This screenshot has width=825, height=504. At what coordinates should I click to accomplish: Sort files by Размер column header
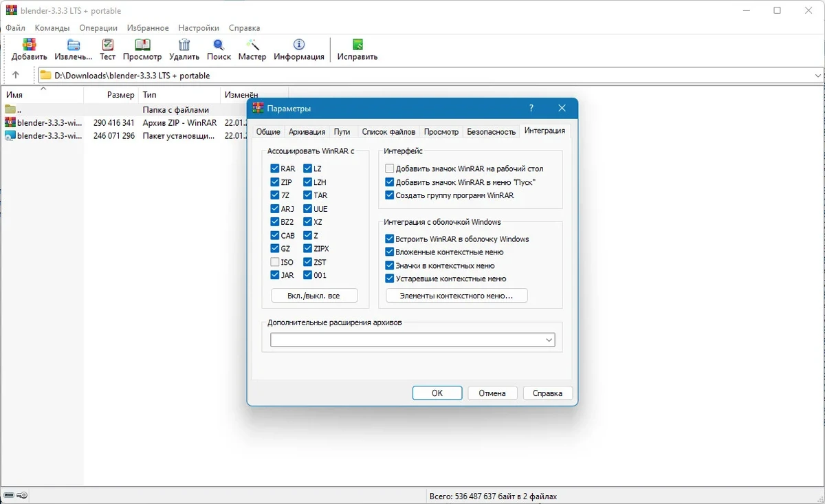pyautogui.click(x=111, y=95)
